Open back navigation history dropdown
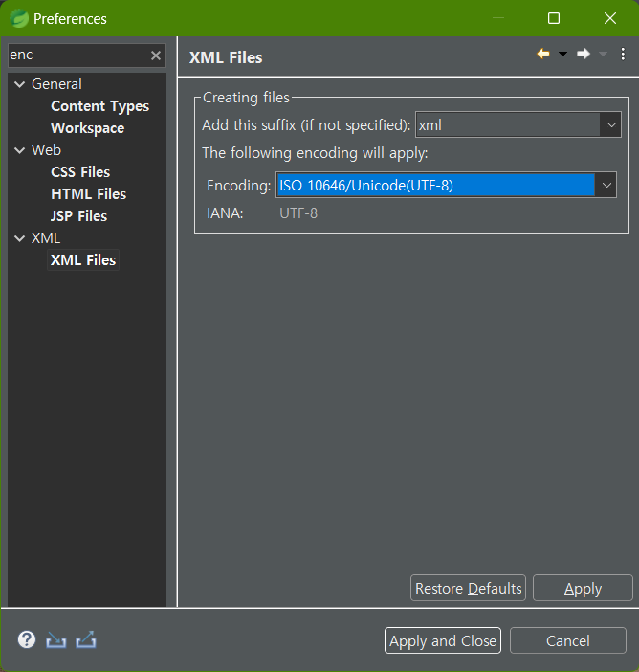 click(562, 54)
